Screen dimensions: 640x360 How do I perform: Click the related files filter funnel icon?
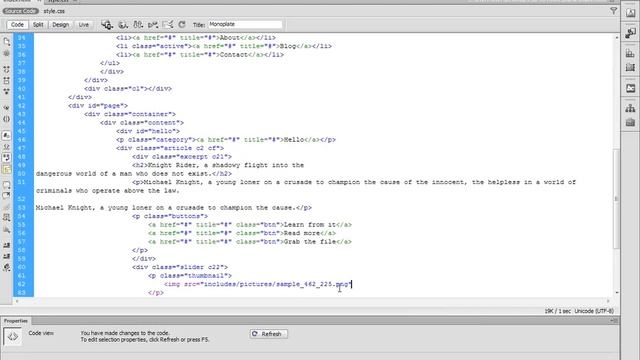613,11
